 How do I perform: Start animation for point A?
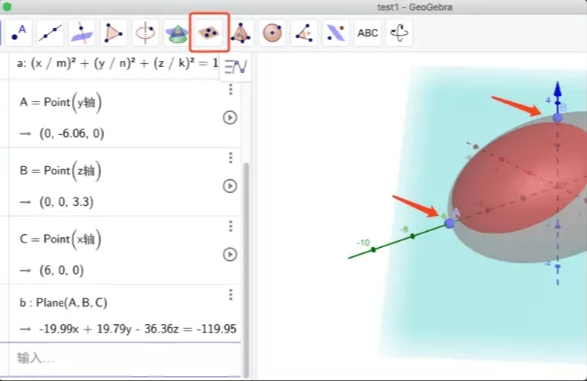230,118
